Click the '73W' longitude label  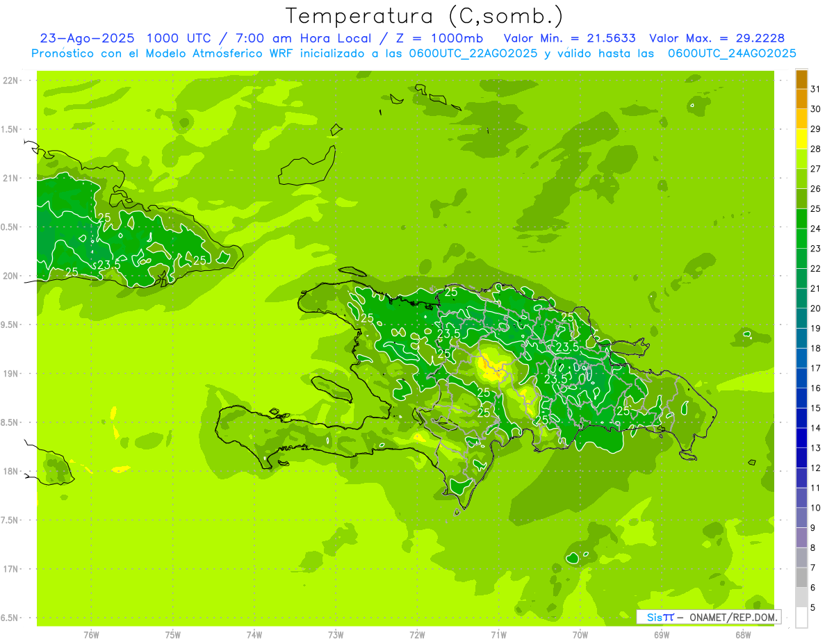[336, 635]
